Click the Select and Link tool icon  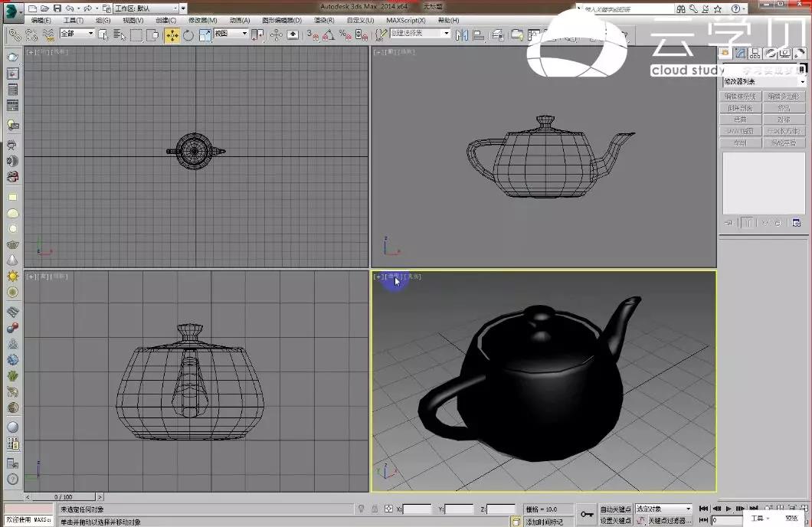pyautogui.click(x=15, y=34)
